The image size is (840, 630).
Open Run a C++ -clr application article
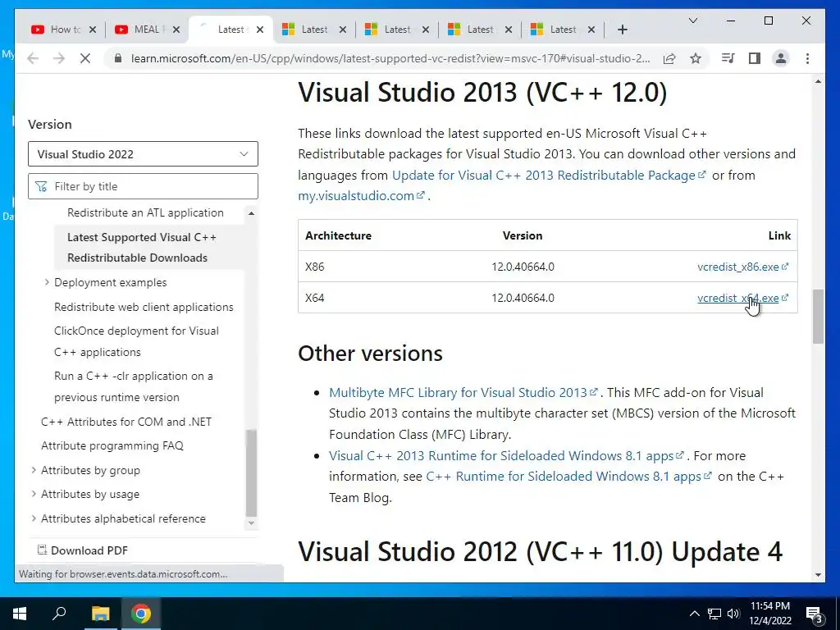[134, 386]
